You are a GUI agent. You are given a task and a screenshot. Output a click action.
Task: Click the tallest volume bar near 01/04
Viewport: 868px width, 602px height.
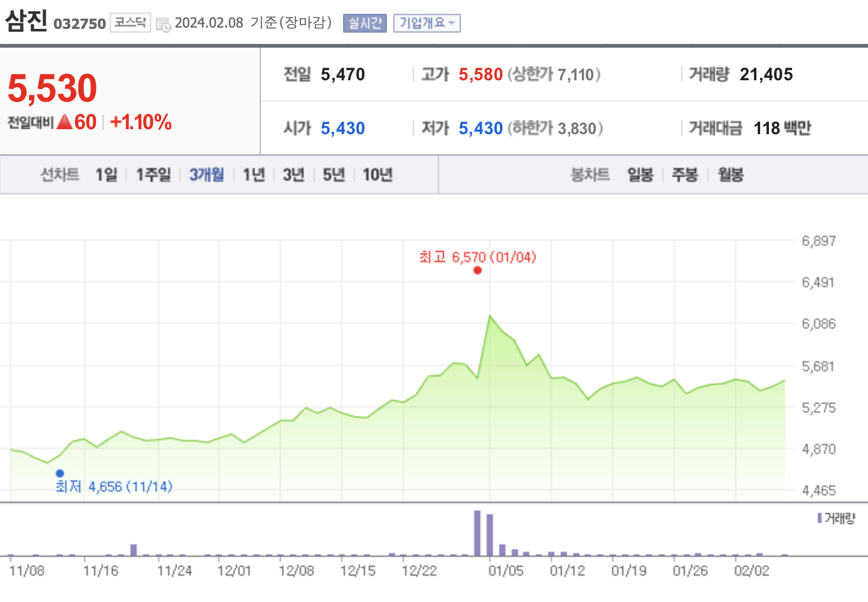point(477,533)
